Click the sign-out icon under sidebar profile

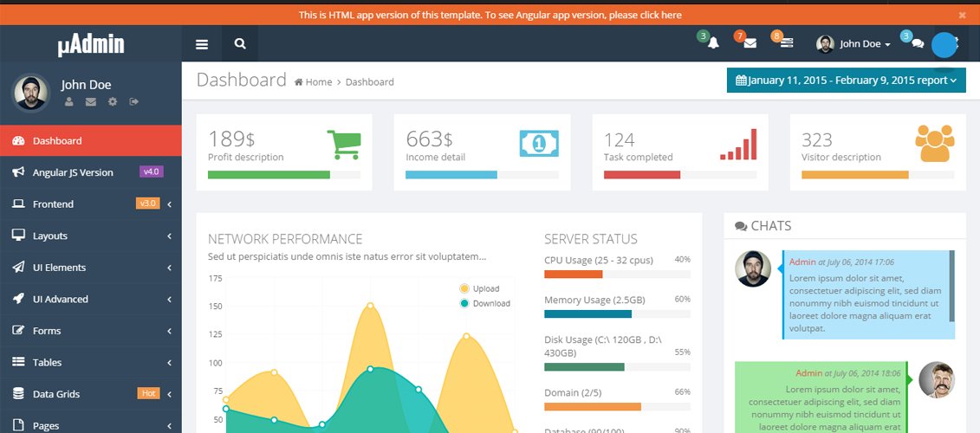(133, 102)
